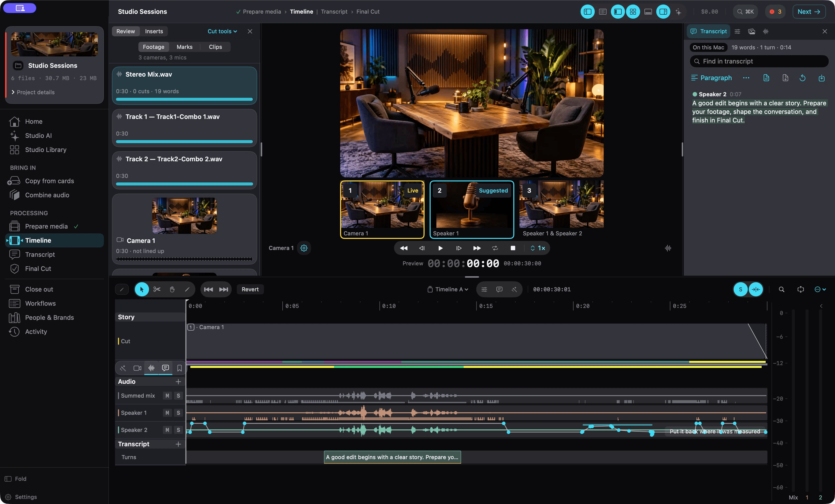Screen dimensions: 835x504
Task: Click Find in transcript search field
Action: 759,61
